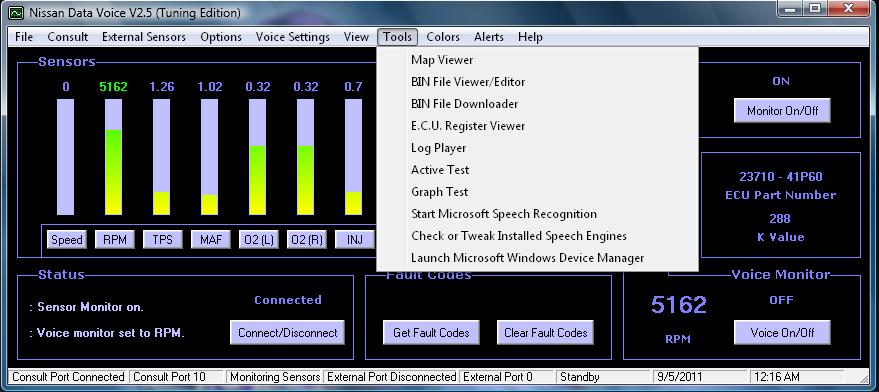The width and height of the screenshot is (879, 392).
Task: Click the 23710 - 41P60 part number
Action: (x=781, y=177)
